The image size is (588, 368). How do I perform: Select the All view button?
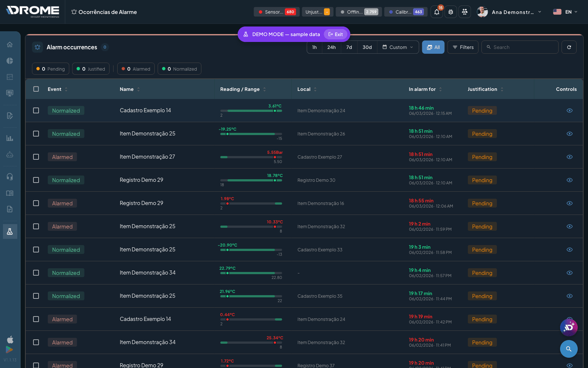pos(433,47)
